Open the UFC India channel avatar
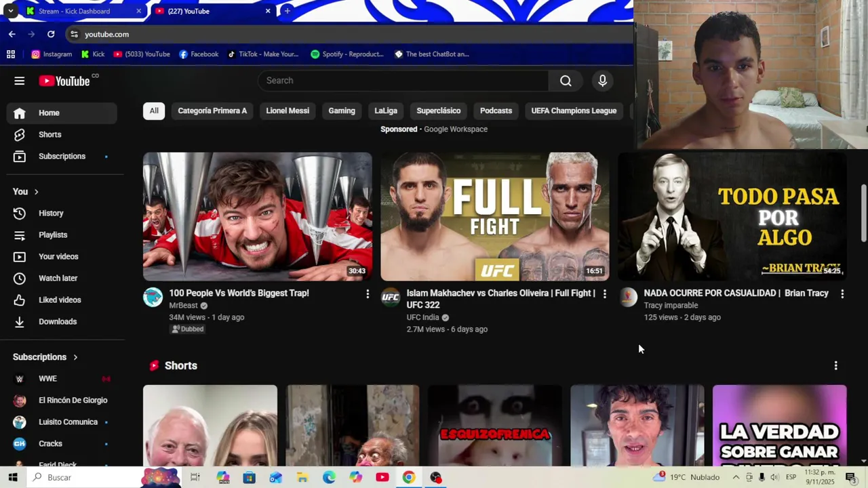The width and height of the screenshot is (868, 488). point(390,297)
